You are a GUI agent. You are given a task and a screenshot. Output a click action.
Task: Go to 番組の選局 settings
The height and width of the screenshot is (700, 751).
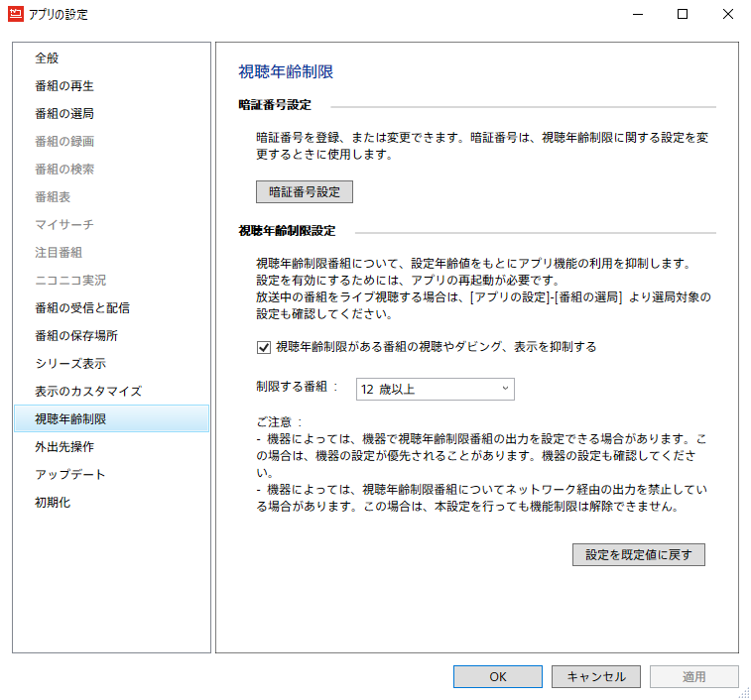[64, 114]
